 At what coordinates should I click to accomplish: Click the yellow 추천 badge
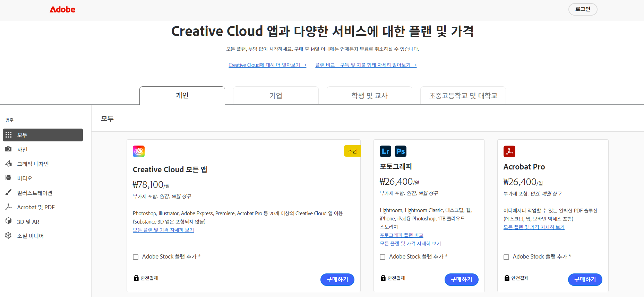tap(352, 151)
